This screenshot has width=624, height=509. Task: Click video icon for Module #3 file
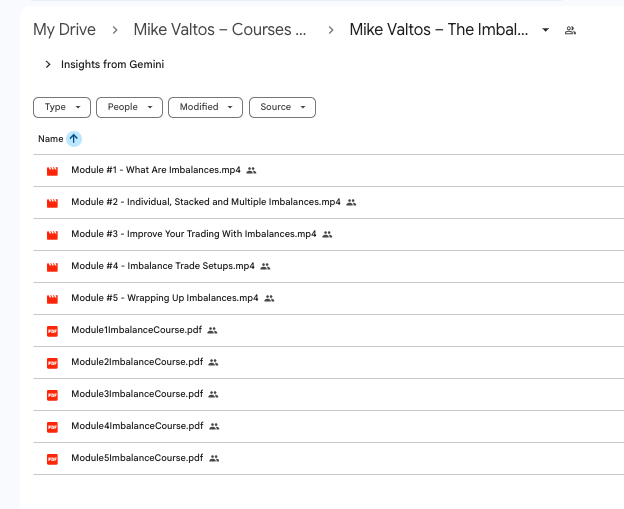(x=52, y=235)
